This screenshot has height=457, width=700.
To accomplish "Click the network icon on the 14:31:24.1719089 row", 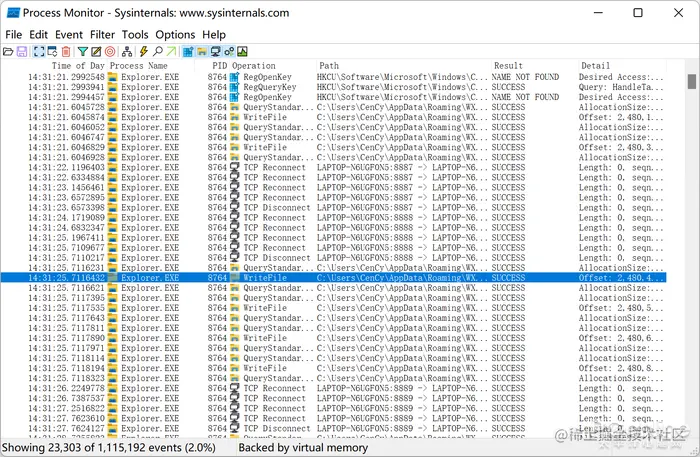I will click(x=234, y=217).
